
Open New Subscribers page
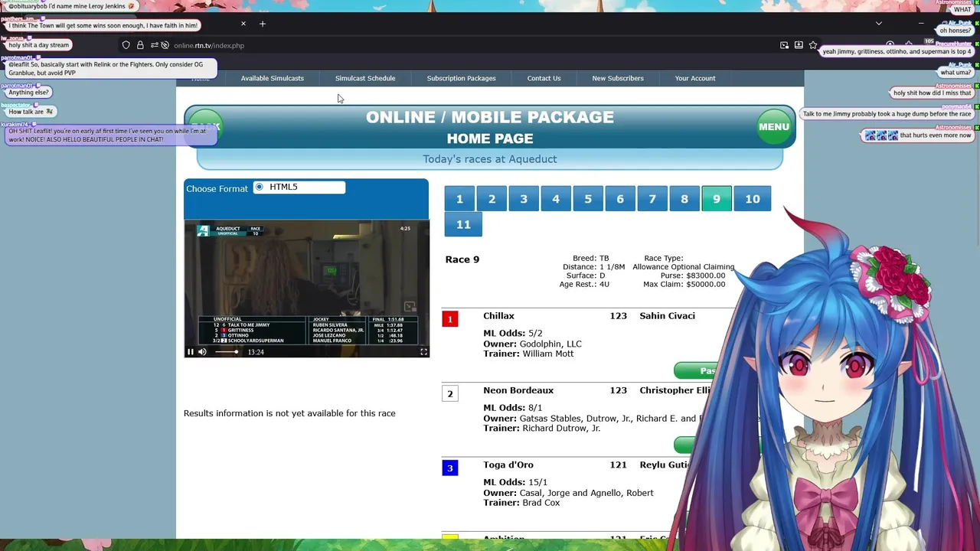618,78
